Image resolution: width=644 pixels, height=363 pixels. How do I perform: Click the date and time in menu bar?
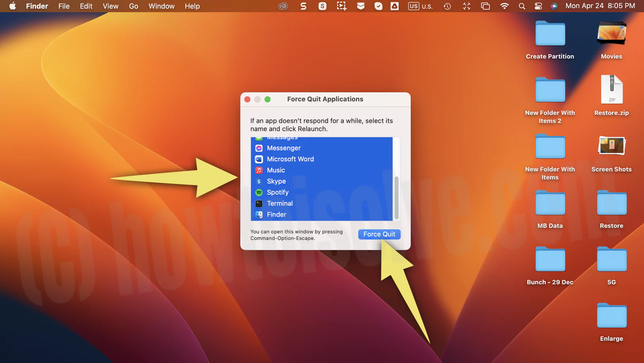click(x=600, y=6)
